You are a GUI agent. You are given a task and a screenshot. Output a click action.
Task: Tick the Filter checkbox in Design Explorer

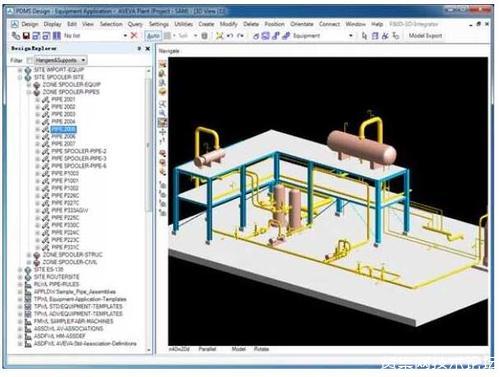tap(30, 60)
